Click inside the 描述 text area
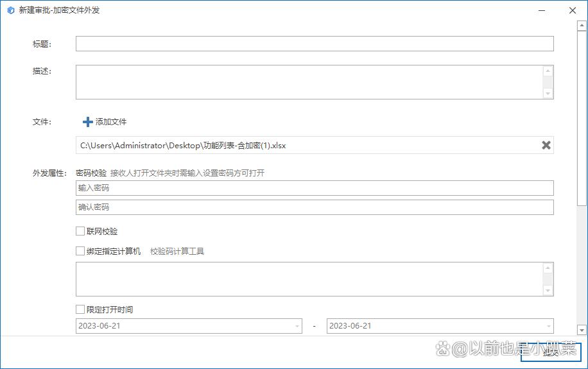 pos(310,82)
